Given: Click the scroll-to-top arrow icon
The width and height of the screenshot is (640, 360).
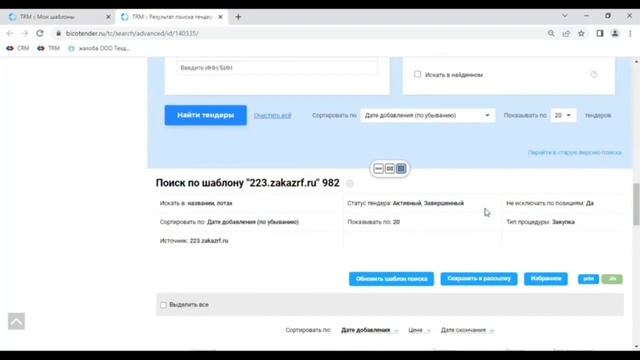Looking at the screenshot, I should 16,321.
